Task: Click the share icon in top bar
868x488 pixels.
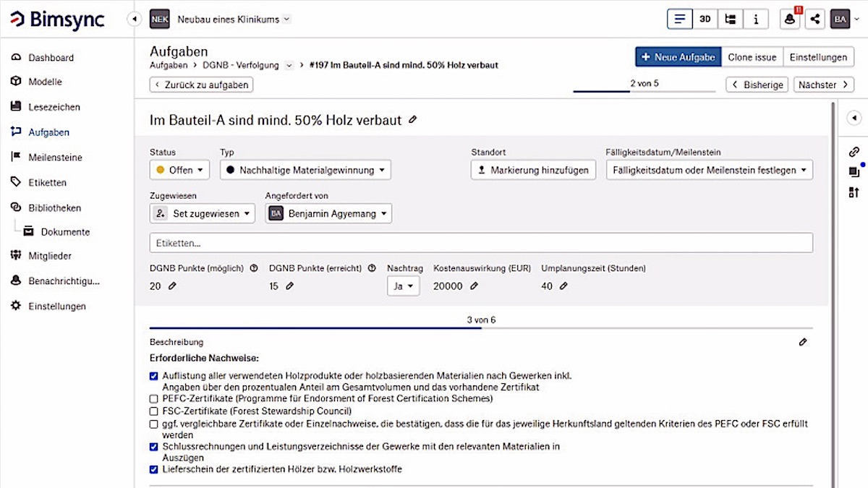Action: click(815, 20)
